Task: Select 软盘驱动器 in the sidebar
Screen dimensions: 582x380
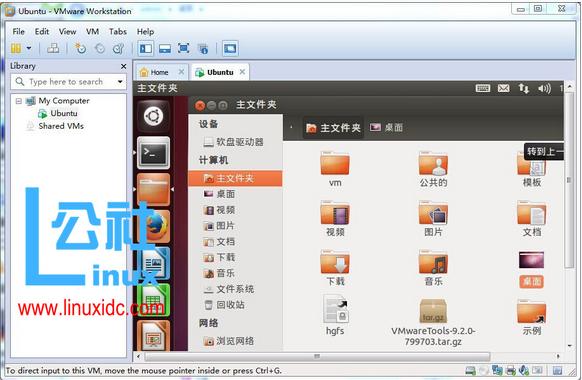Action: point(234,142)
